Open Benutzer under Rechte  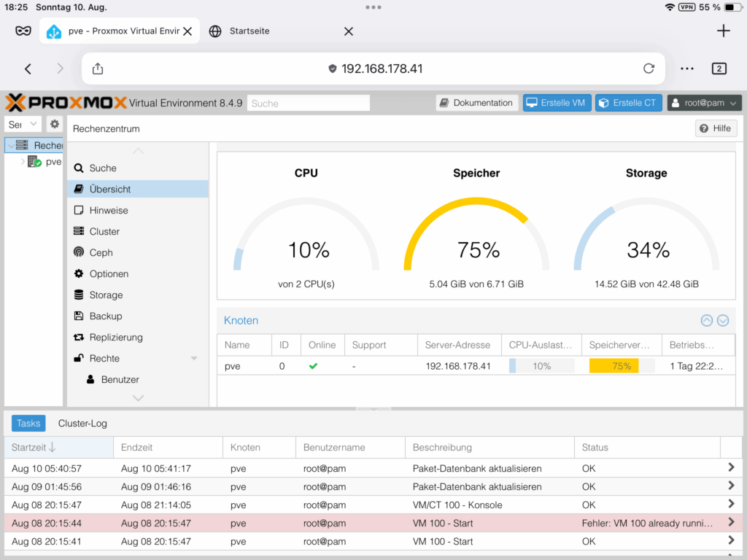(x=120, y=379)
